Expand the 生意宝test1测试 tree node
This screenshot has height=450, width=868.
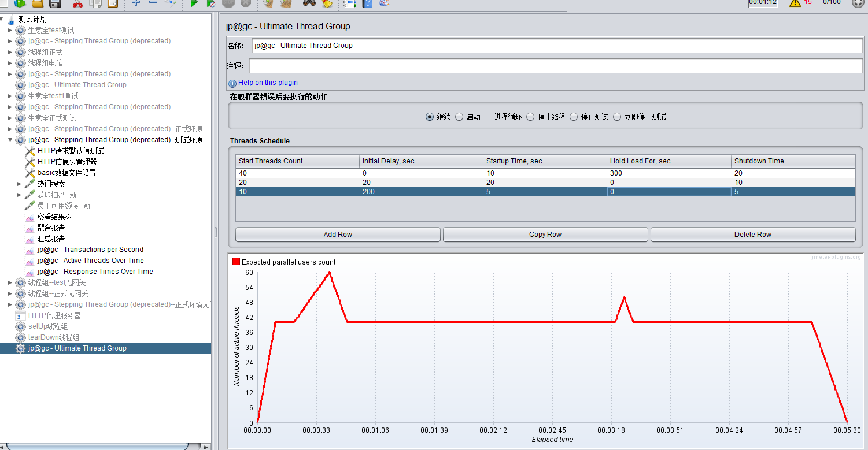click(10, 96)
